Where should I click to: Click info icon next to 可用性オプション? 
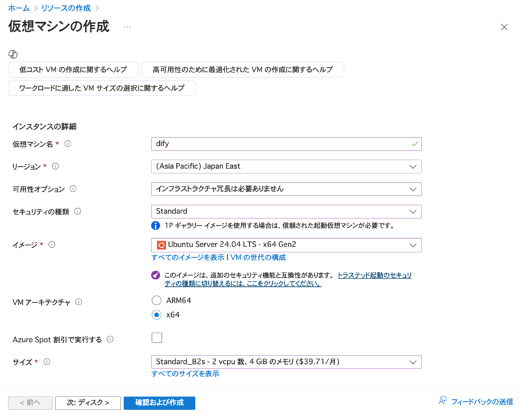pyautogui.click(x=73, y=188)
